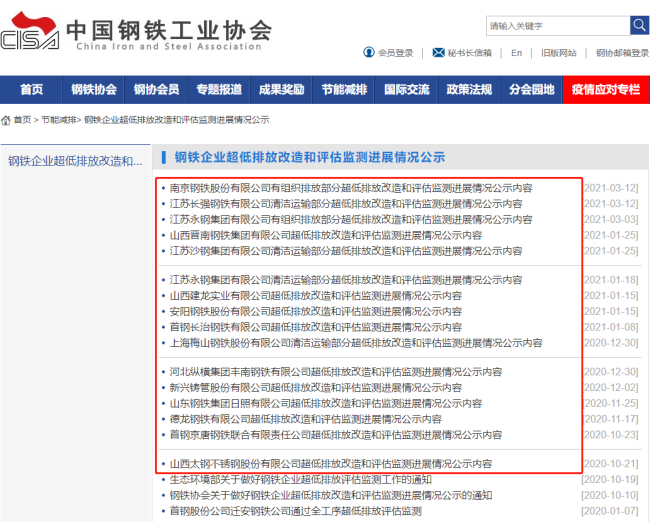650x522 pixels.
Task: Select 专题报道 navigation item
Action: pos(219,90)
